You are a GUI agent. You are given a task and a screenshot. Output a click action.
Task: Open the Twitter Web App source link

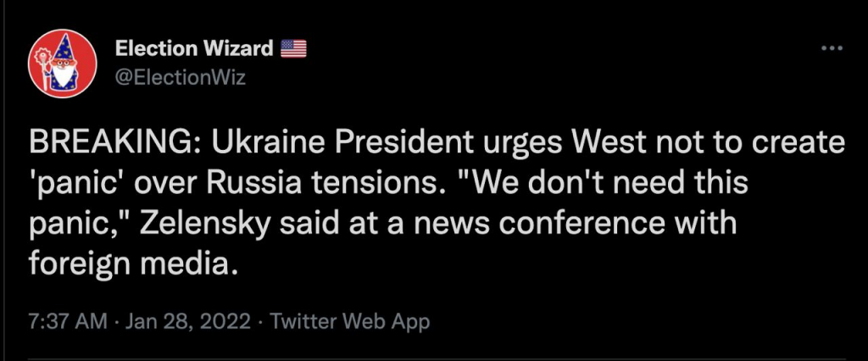click(x=351, y=321)
